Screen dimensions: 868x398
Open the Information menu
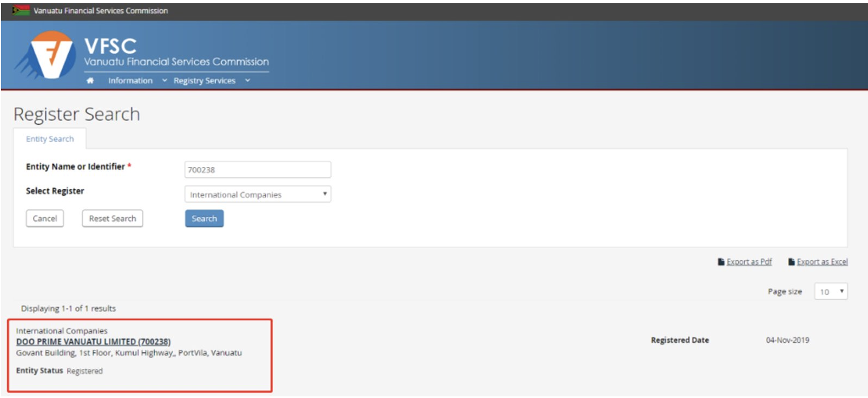[x=130, y=81]
